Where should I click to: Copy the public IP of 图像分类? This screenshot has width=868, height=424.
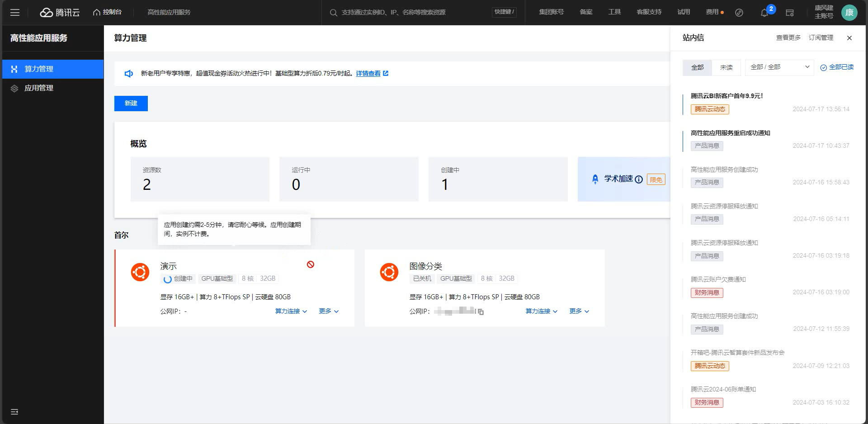coord(481,312)
